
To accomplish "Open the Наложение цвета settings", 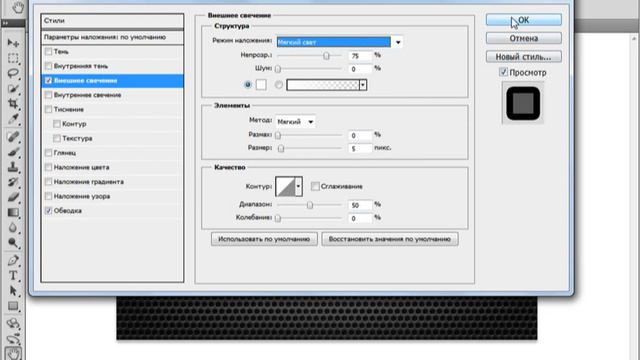I will [x=82, y=167].
